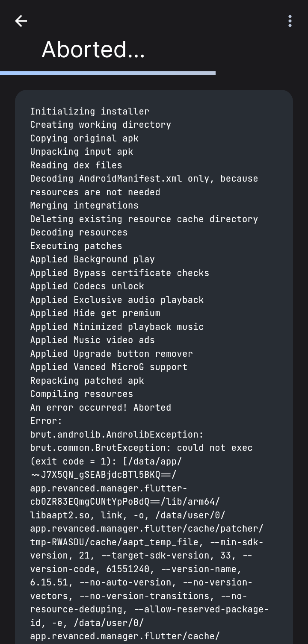Viewport: 308px width, 644px height.
Task: Click the back arrow to exit installer
Action: pyautogui.click(x=21, y=21)
